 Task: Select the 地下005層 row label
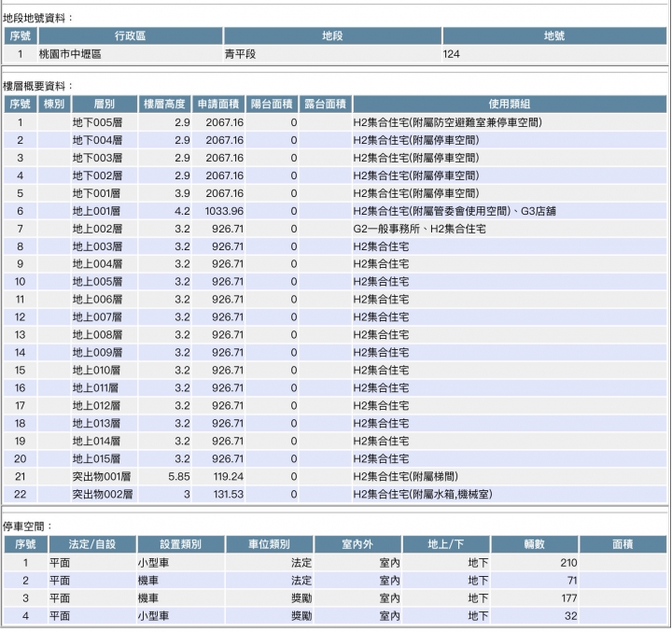pyautogui.click(x=97, y=122)
